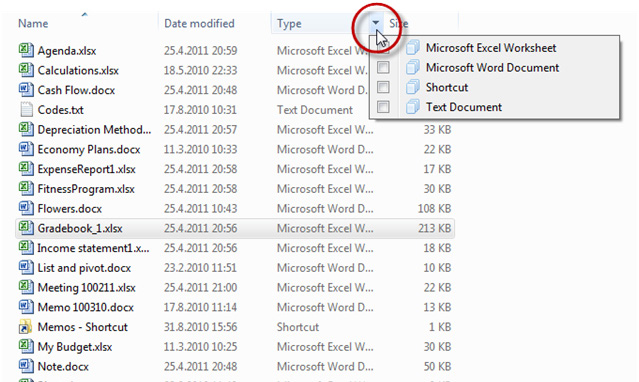Choose Microsoft Excel Worksheet in filter list
Image resolution: width=639 pixels, height=382 pixels.
[x=491, y=48]
